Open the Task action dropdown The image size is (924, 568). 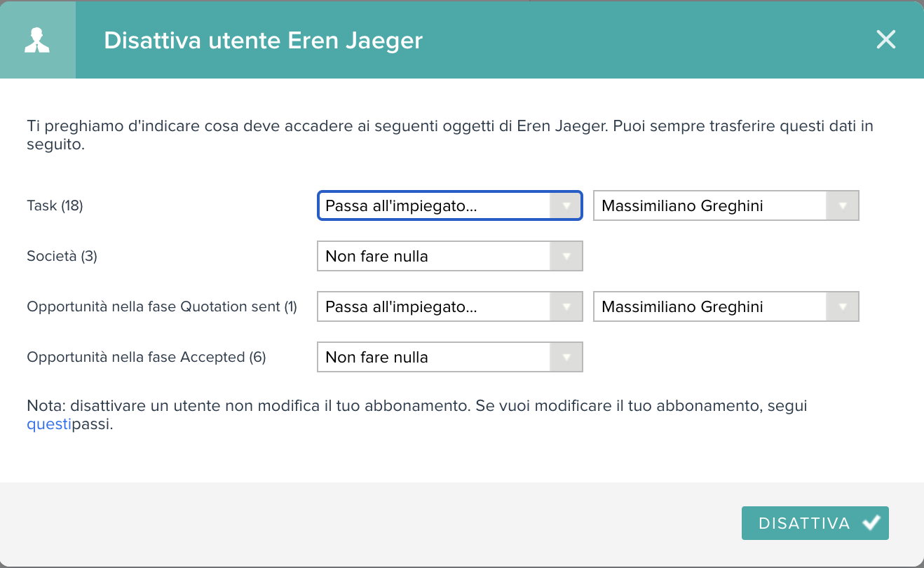click(x=450, y=206)
